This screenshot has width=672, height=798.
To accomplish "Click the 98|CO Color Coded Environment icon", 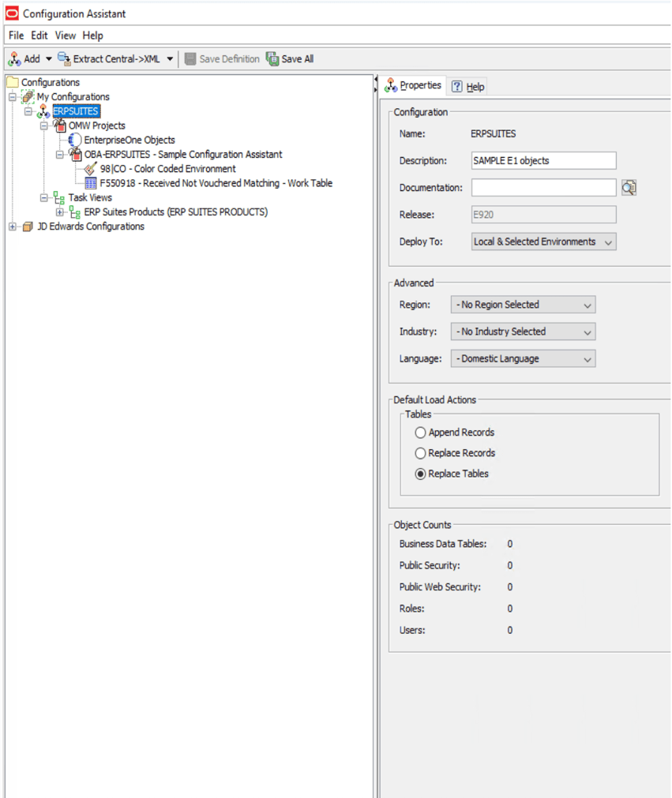I will tap(91, 168).
